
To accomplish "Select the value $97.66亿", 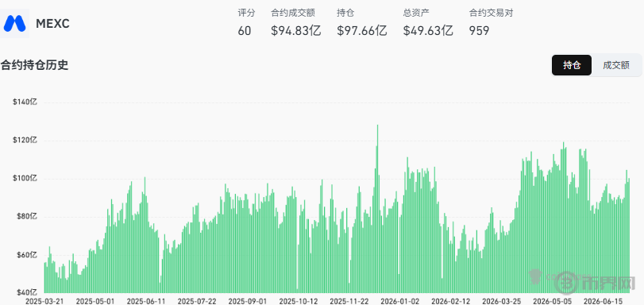I will click(x=362, y=31).
